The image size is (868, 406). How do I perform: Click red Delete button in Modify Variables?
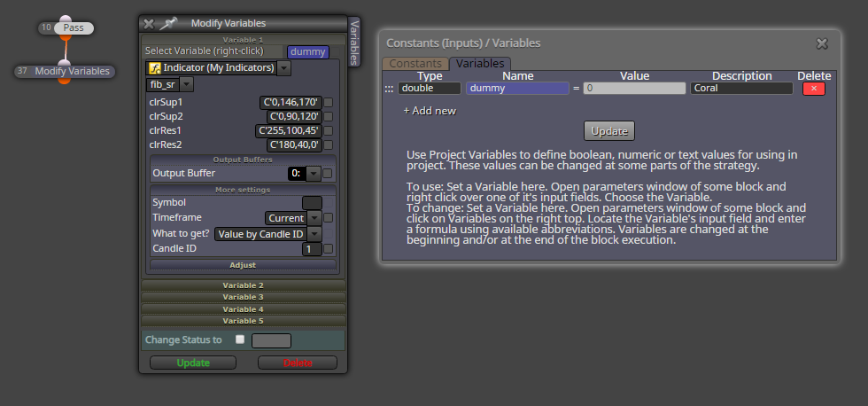click(298, 363)
